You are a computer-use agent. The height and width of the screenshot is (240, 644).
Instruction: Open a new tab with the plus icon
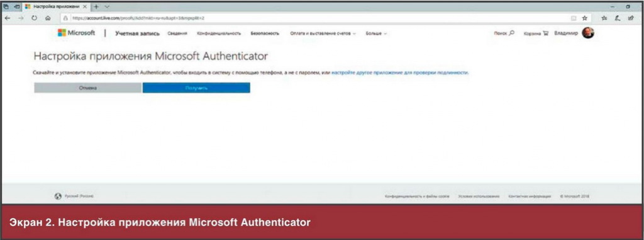click(x=96, y=7)
